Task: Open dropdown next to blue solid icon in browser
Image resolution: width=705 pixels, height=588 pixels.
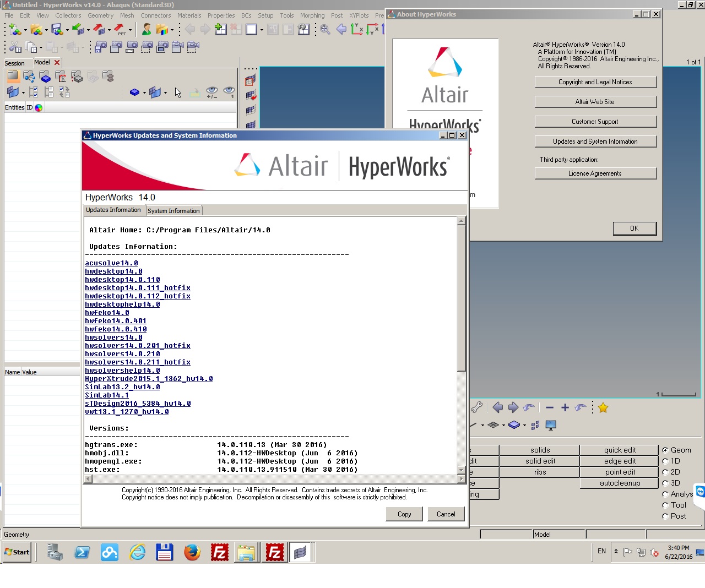Action: tap(144, 92)
